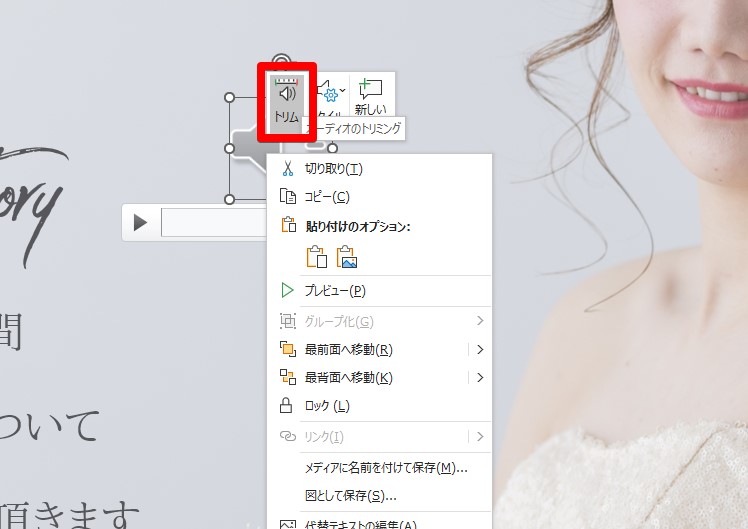Select Copy (コピー) in context menu
This screenshot has height=529, width=748.
(x=327, y=197)
